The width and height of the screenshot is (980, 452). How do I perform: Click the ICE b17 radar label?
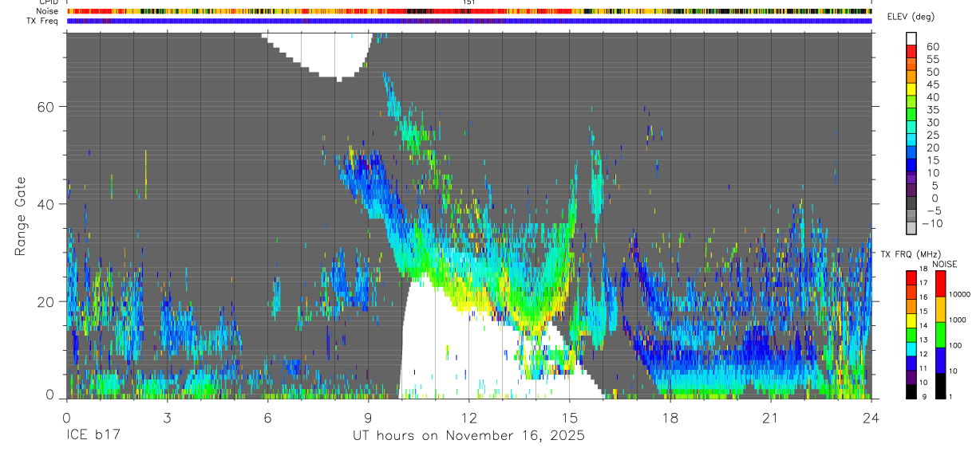93,436
